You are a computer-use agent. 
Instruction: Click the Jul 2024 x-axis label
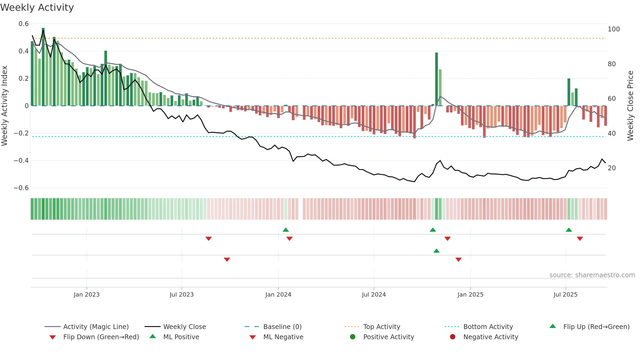tap(374, 294)
